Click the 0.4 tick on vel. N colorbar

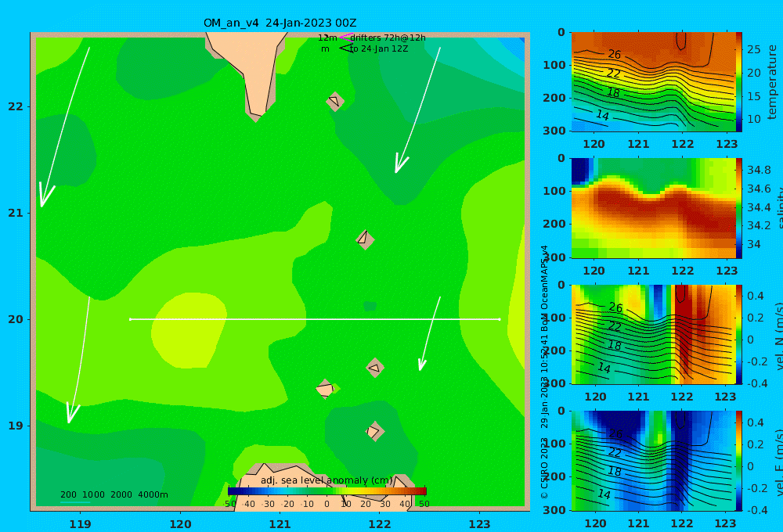click(x=756, y=296)
